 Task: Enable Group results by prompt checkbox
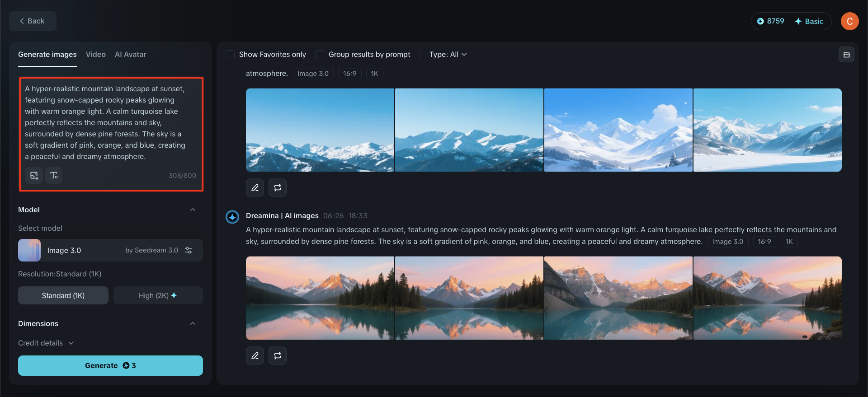pyautogui.click(x=320, y=55)
